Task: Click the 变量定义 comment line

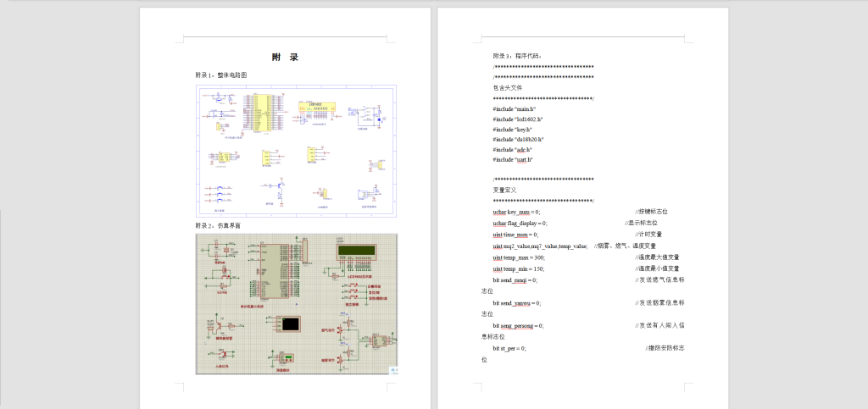Action: tap(504, 190)
